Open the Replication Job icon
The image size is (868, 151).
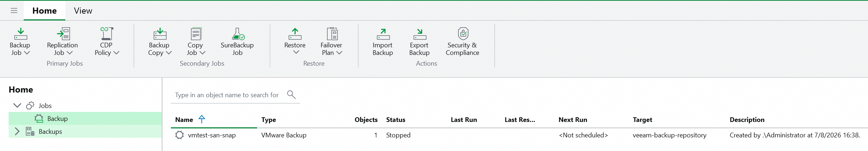(63, 34)
